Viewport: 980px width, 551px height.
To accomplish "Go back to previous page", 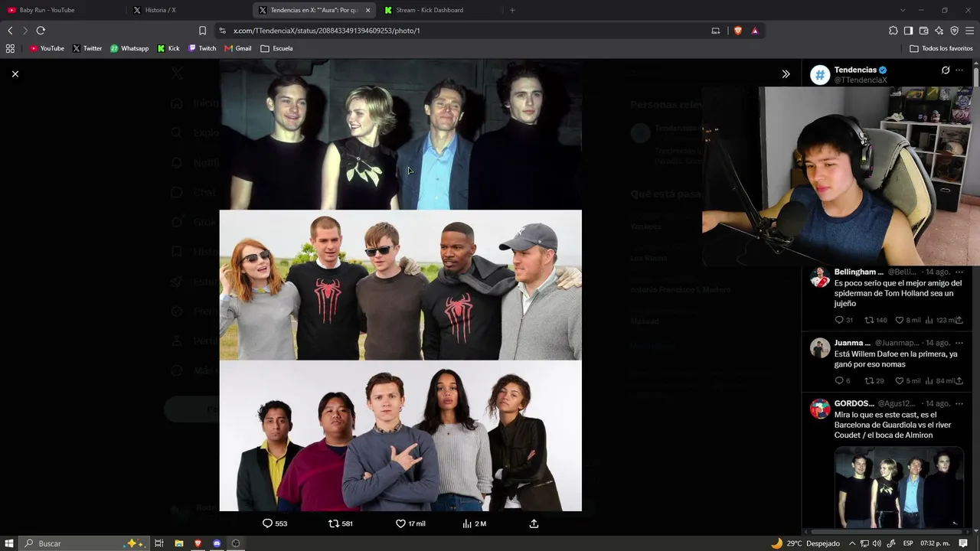I will (x=10, y=31).
